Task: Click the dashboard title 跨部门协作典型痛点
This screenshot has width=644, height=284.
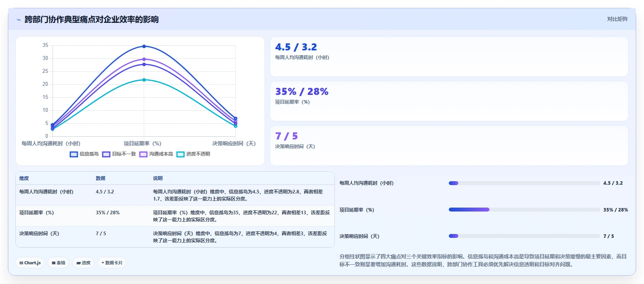Action: pos(91,20)
